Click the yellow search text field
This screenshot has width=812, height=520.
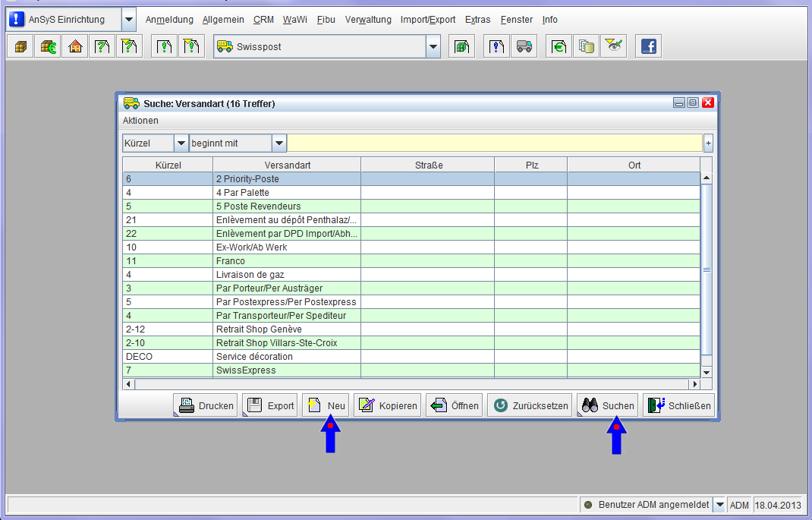pos(494,143)
